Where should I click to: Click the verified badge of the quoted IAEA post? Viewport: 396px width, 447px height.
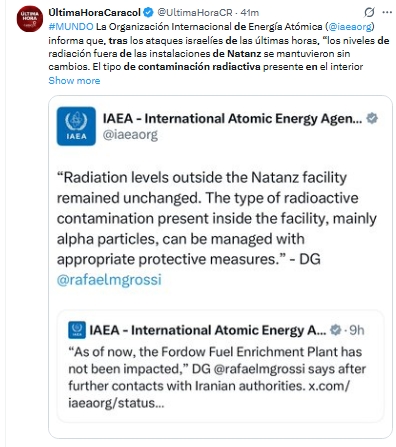[x=372, y=118]
